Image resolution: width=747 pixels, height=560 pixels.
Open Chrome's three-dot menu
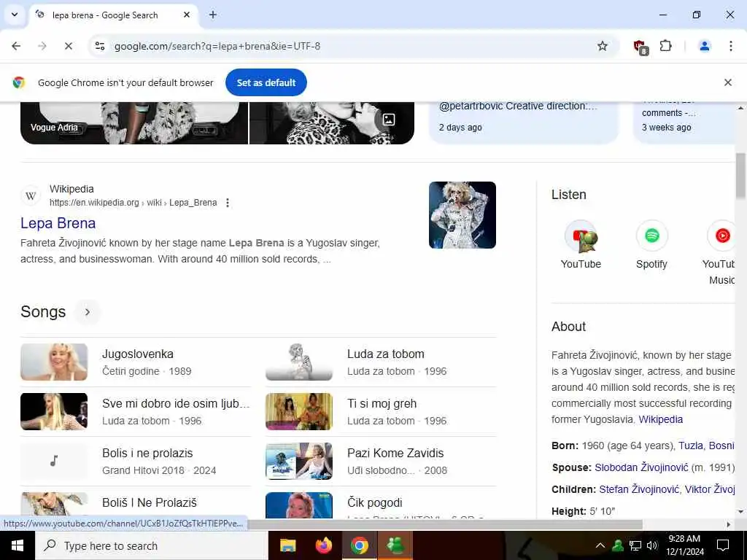tap(730, 46)
